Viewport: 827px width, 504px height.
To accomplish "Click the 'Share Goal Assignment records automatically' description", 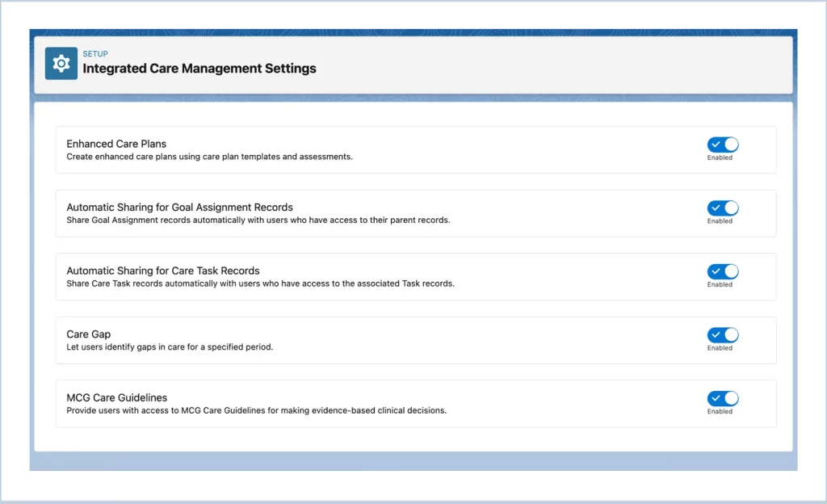I will [258, 220].
